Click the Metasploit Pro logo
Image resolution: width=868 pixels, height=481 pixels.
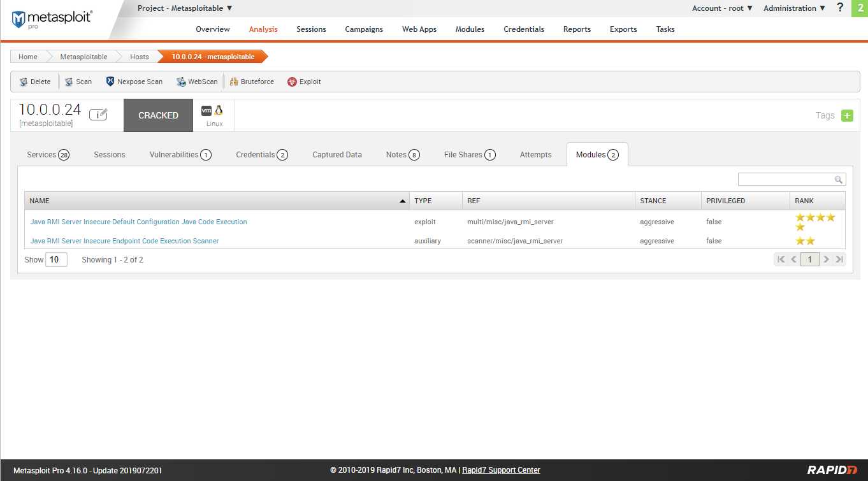(x=51, y=19)
